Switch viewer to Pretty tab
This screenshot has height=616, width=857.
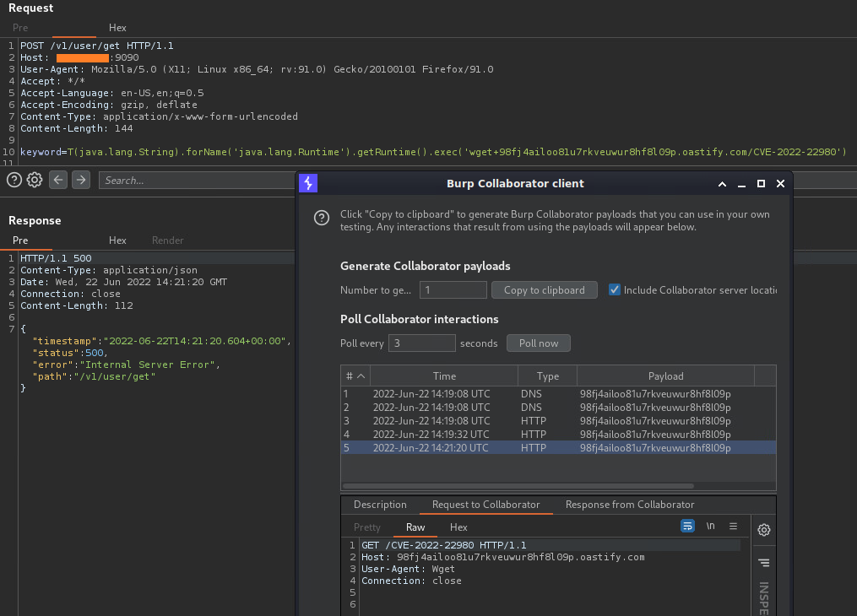[x=366, y=527]
